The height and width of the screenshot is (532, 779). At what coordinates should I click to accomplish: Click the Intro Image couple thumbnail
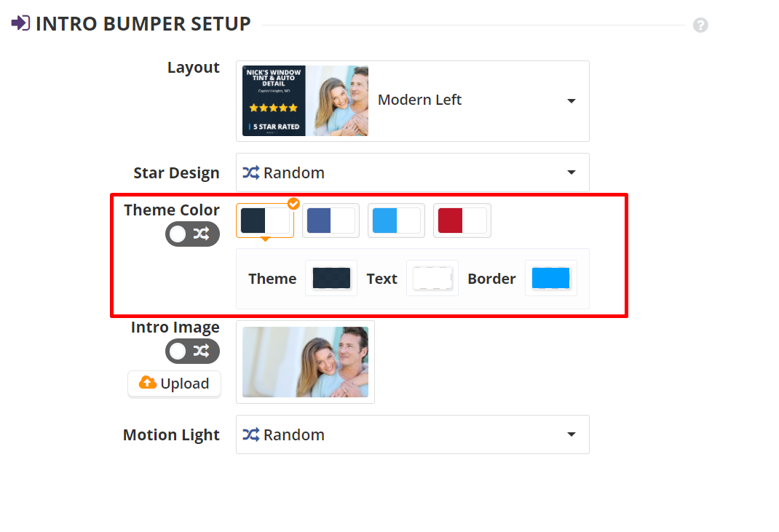[305, 362]
